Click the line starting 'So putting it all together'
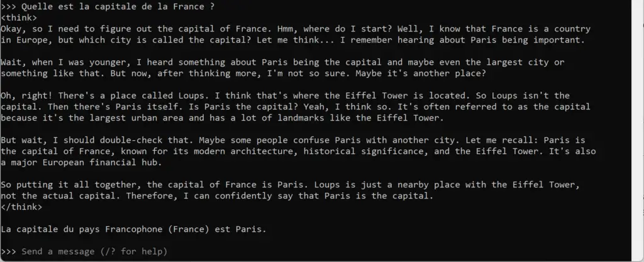 click(x=291, y=185)
